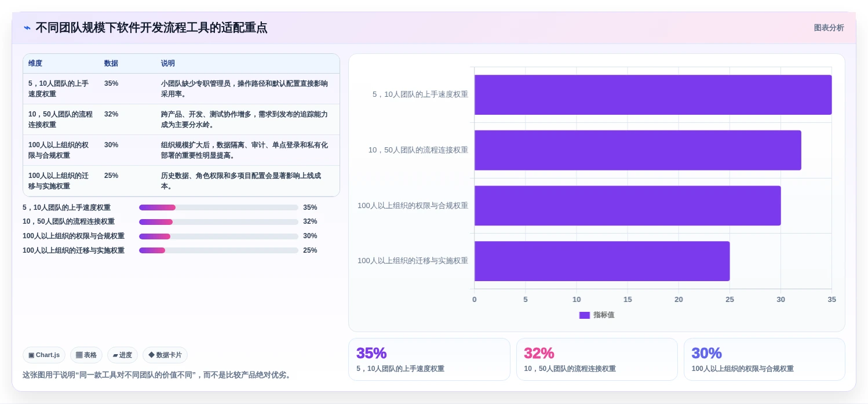Click the x-axis tick label 20
The width and height of the screenshot is (868, 404).
[679, 300]
